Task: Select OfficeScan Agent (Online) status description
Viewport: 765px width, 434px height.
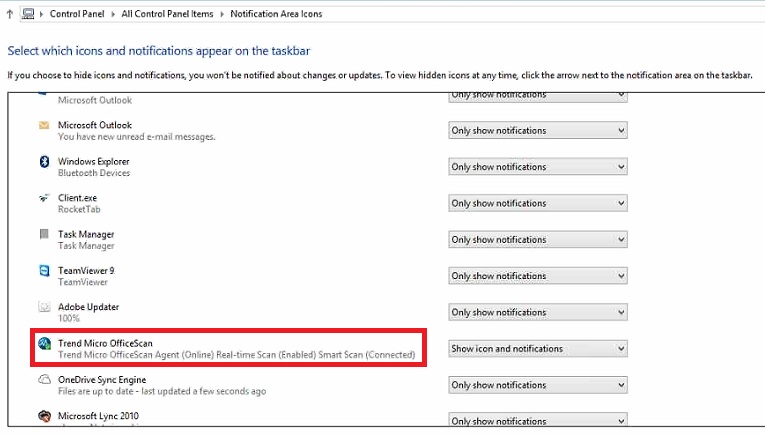Action: click(x=237, y=355)
